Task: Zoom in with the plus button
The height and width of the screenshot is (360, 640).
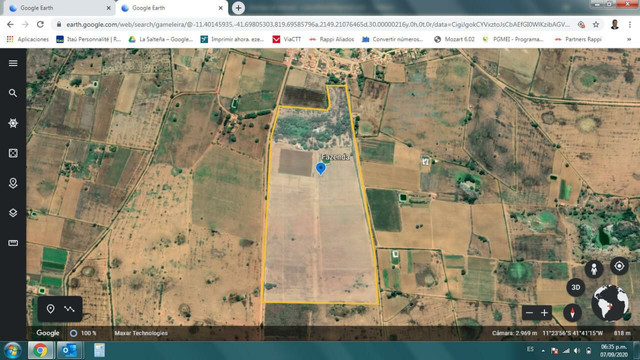Action: 544,313
